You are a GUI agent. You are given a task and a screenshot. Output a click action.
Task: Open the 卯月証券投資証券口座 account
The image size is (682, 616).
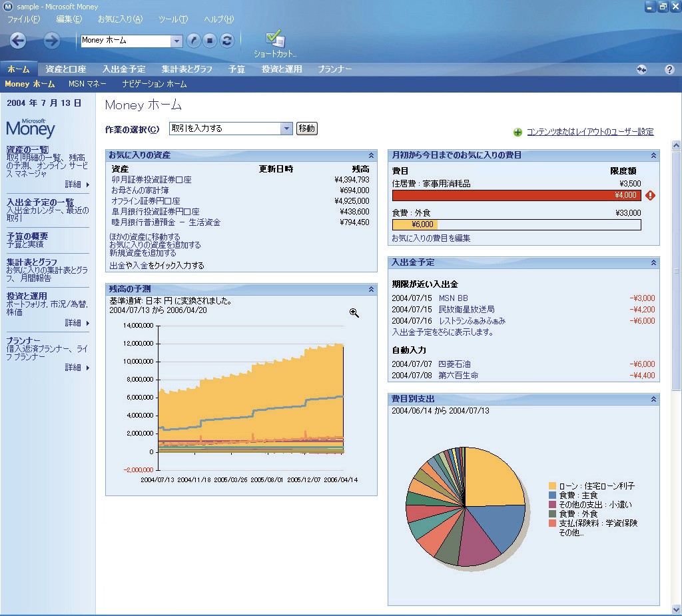(x=151, y=180)
